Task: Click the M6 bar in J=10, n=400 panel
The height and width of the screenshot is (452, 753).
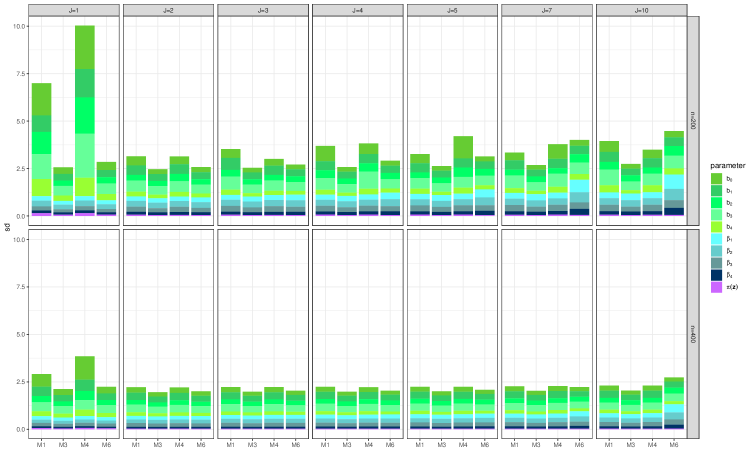Action: tap(674, 403)
